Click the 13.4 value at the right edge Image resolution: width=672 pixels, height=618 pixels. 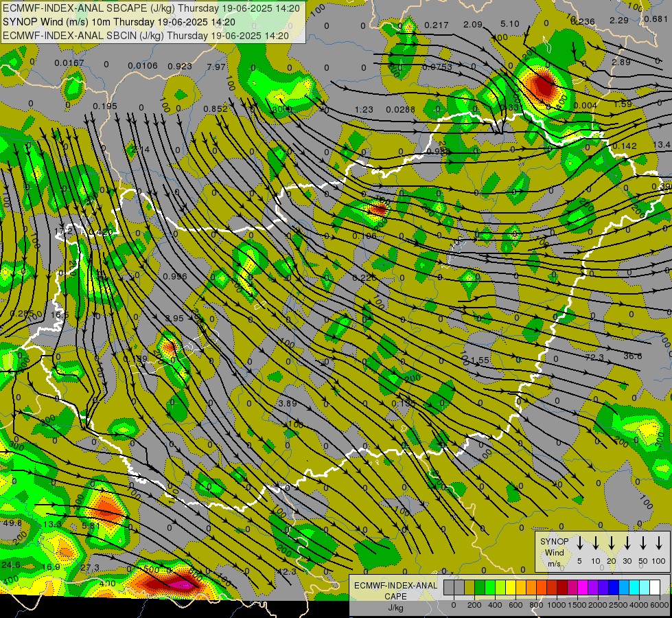(662, 145)
